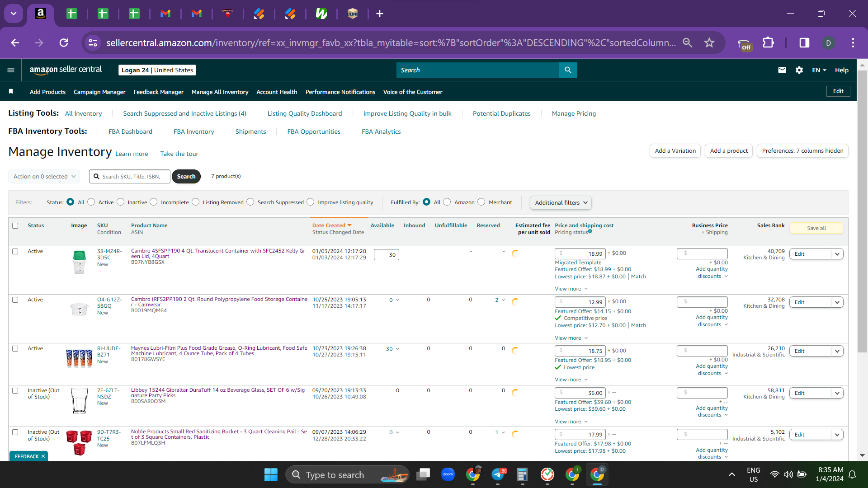Image resolution: width=868 pixels, height=488 pixels.
Task: Open a new browser tab
Action: pyautogui.click(x=380, y=14)
